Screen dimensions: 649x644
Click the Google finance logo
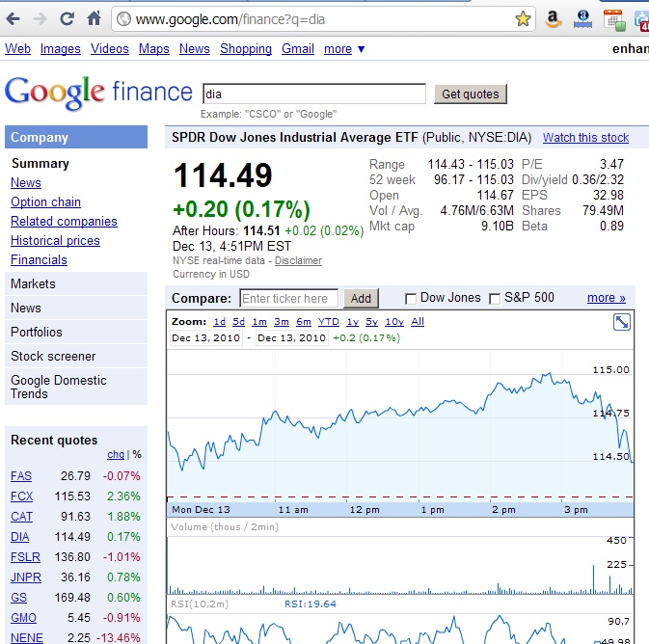pyautogui.click(x=98, y=94)
